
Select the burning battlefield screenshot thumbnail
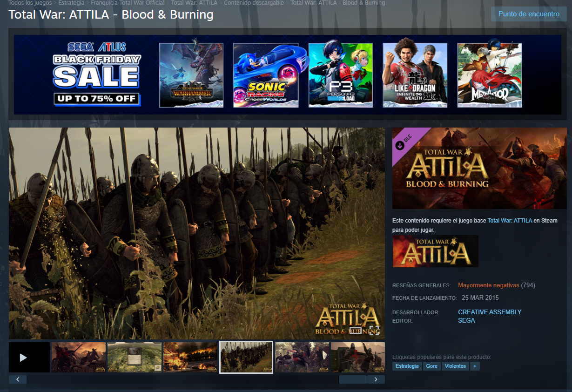coord(190,357)
